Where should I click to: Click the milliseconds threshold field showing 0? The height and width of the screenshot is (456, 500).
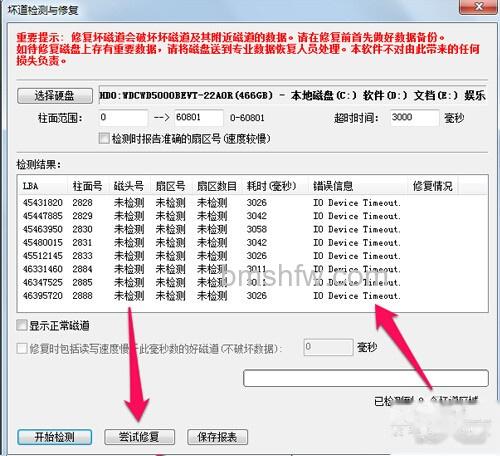(x=328, y=347)
